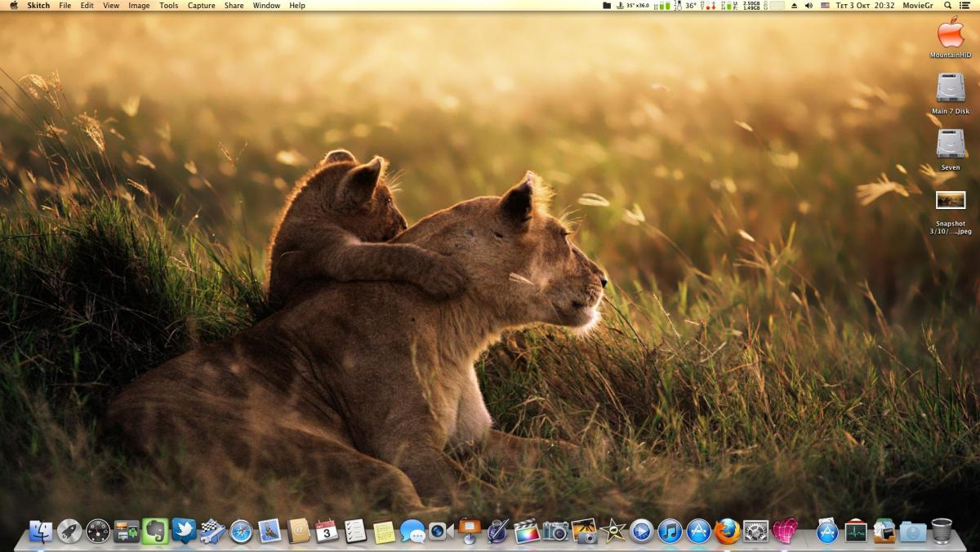
Task: Open the View menu
Action: click(111, 5)
